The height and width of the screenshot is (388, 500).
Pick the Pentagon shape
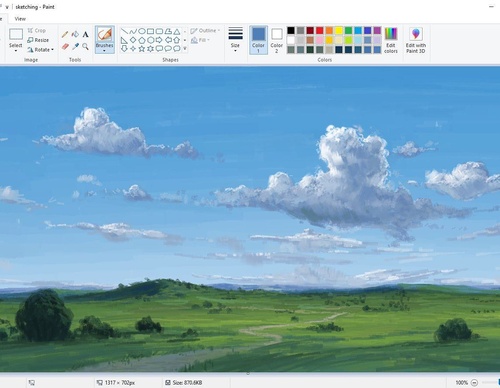click(142, 40)
